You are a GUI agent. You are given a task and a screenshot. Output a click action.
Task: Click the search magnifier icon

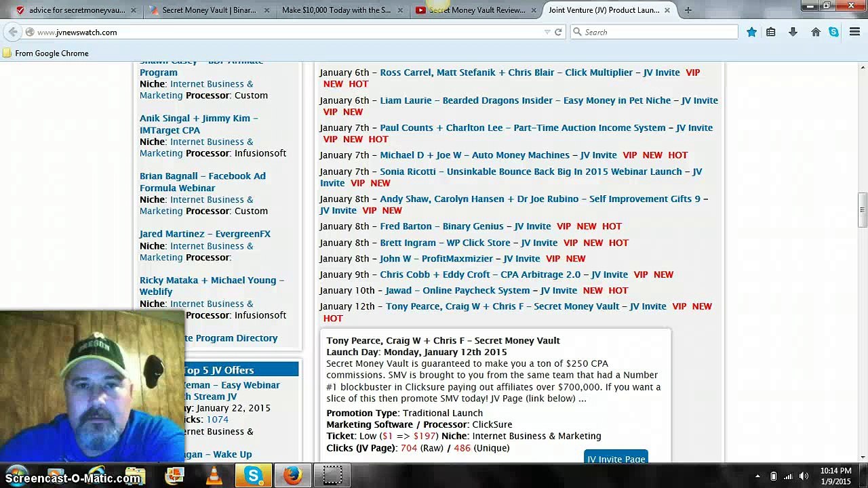tap(577, 32)
